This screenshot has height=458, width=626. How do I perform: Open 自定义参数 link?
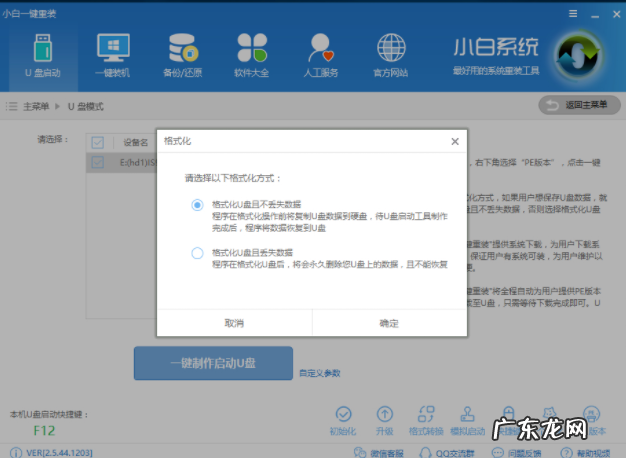coord(320,373)
